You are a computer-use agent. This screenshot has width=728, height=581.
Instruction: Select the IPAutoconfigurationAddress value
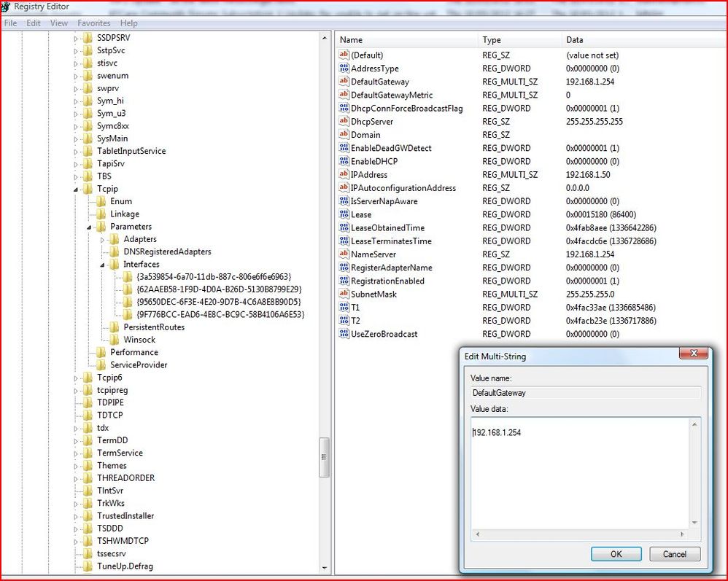tap(403, 188)
